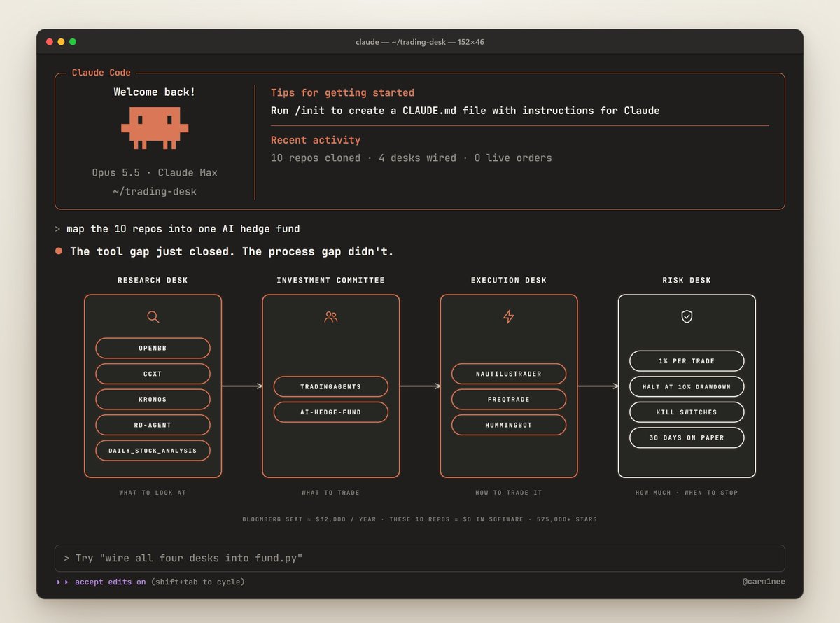Click the 10 repos cloned activity line

(x=412, y=158)
